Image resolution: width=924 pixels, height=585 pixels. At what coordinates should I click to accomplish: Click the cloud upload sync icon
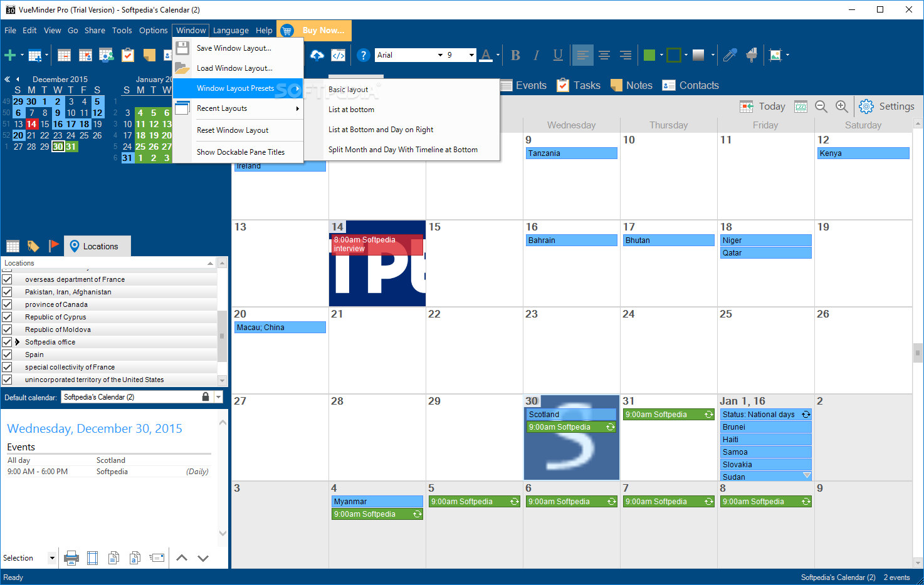click(317, 55)
